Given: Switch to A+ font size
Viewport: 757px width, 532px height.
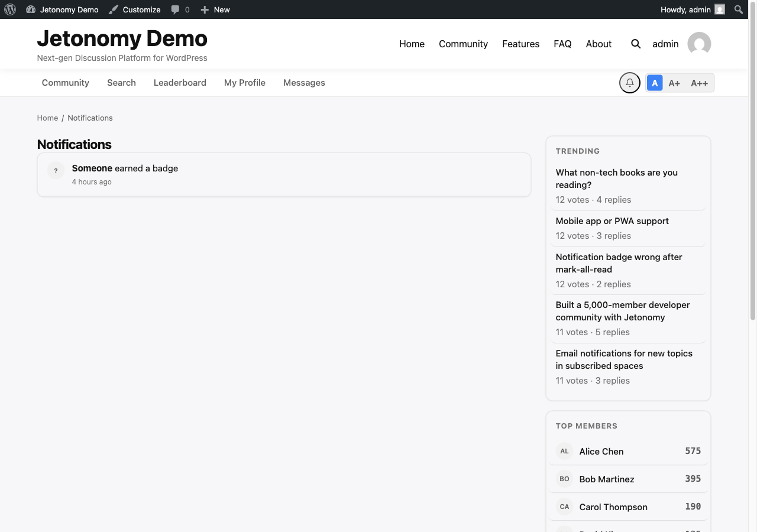Looking at the screenshot, I should point(674,83).
